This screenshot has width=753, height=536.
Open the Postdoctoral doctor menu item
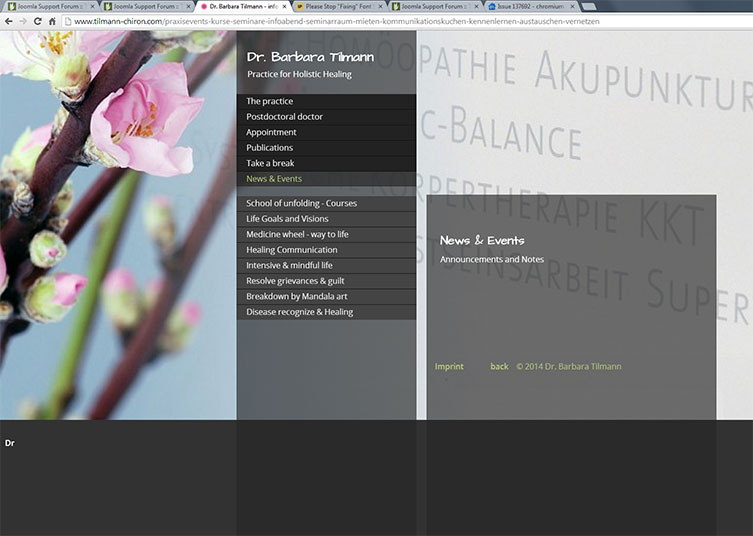tap(327, 117)
